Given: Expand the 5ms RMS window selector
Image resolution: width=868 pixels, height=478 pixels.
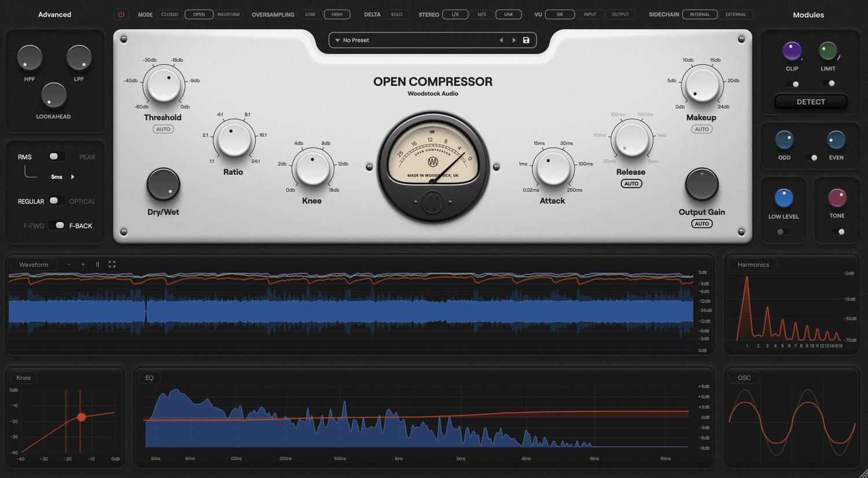Looking at the screenshot, I should [x=73, y=177].
